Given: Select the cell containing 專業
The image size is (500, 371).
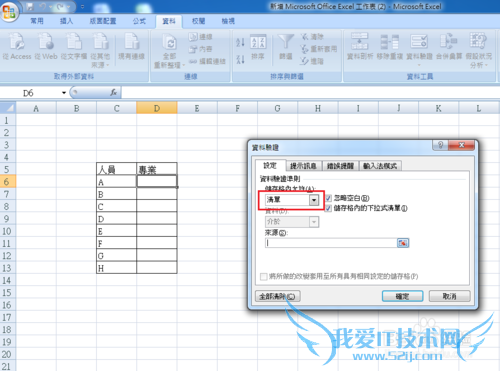Looking at the screenshot, I should click(x=157, y=169).
